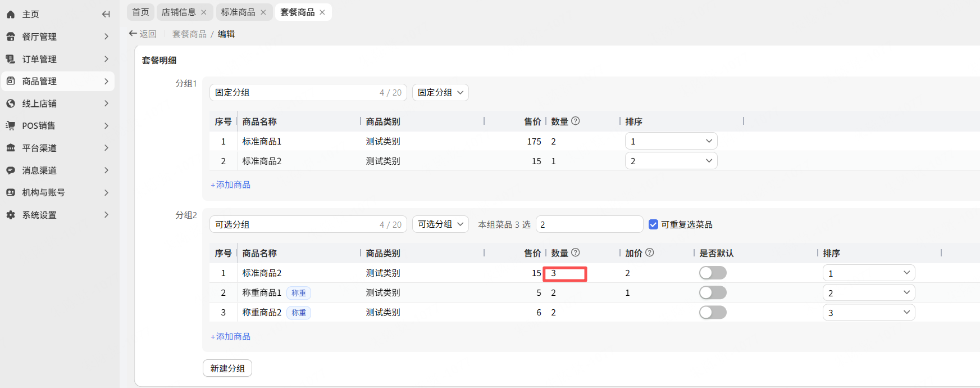
Task: Uncheck the 可重复选菜品 checkbox
Action: tap(653, 224)
